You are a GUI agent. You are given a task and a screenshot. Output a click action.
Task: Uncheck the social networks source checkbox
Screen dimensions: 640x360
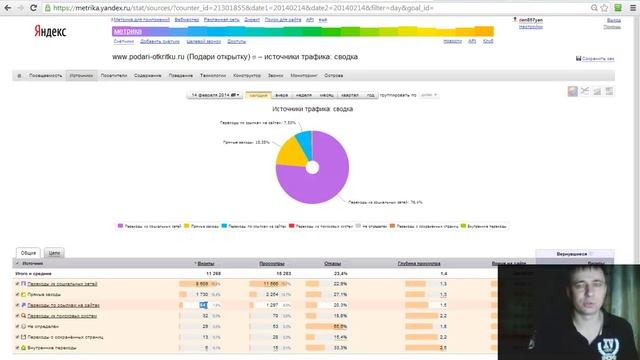(17, 284)
